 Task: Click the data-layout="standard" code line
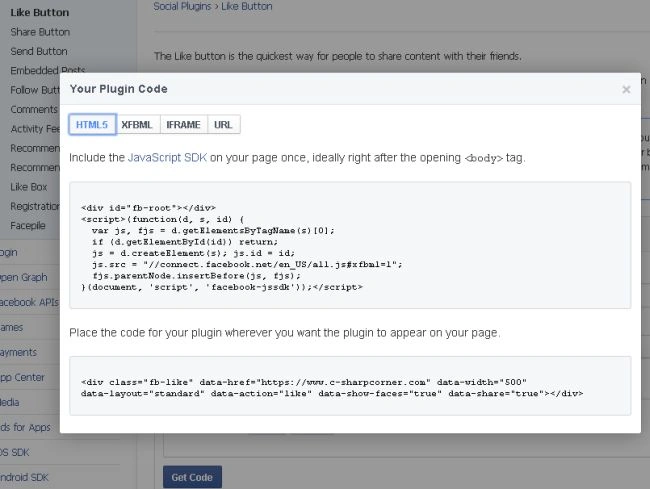[332, 393]
